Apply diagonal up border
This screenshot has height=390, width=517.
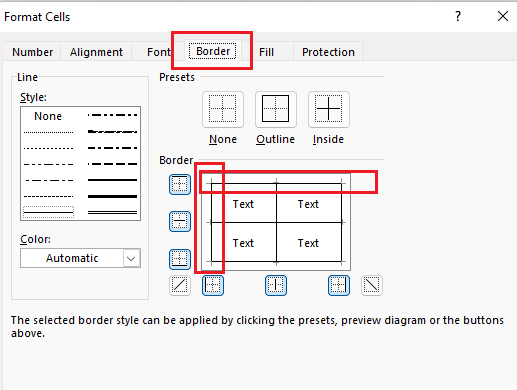pos(180,285)
